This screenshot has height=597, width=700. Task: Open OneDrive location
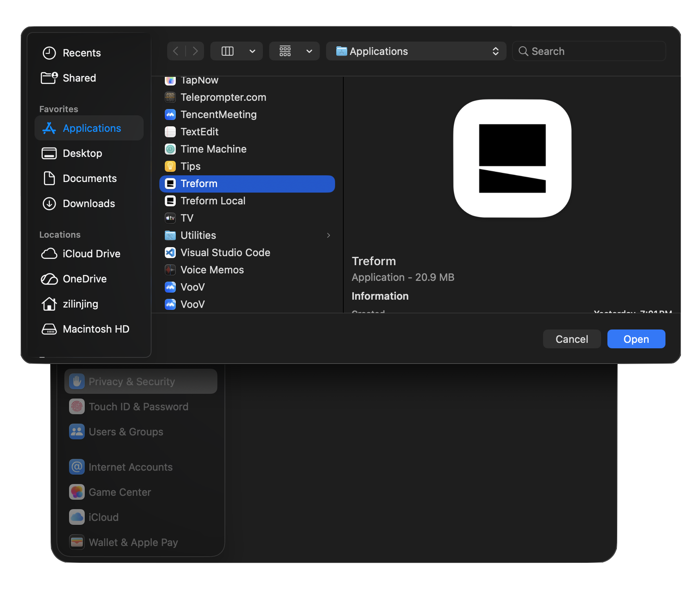point(89,279)
